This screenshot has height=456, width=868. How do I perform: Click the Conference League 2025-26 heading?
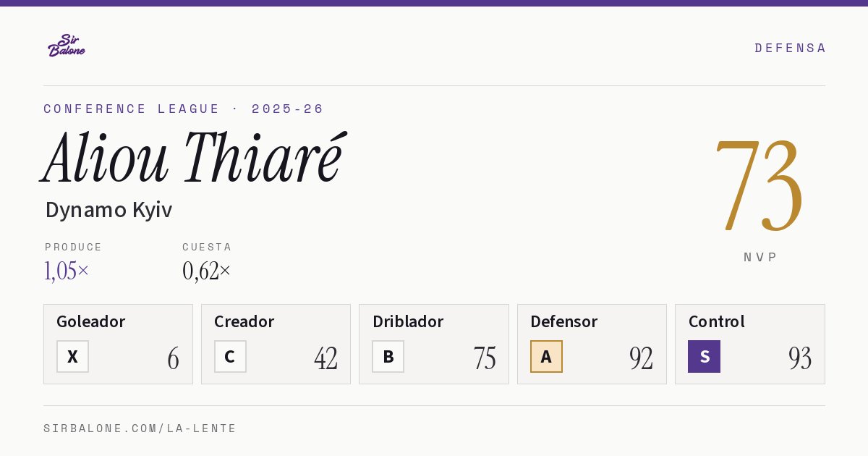point(184,109)
